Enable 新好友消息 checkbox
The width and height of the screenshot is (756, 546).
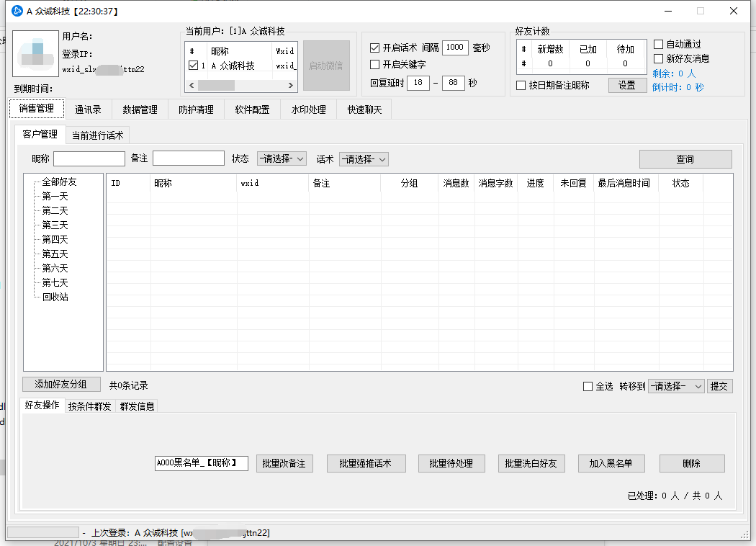point(658,58)
